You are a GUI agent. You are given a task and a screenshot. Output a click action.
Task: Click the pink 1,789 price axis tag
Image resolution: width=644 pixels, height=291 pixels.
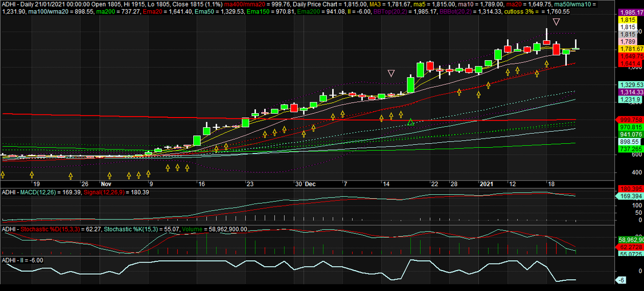coord(628,41)
